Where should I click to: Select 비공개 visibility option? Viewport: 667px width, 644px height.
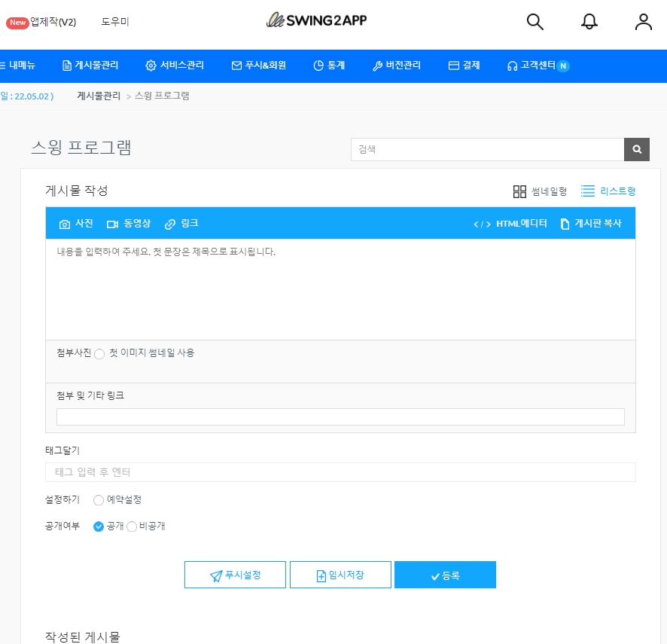tap(132, 526)
